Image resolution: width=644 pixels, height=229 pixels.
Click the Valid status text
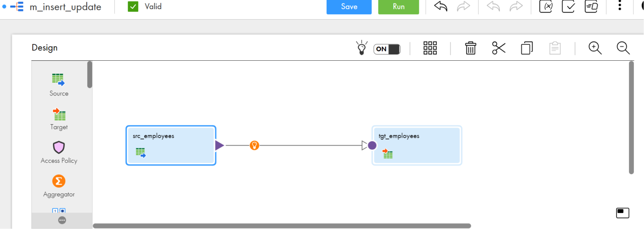[153, 7]
